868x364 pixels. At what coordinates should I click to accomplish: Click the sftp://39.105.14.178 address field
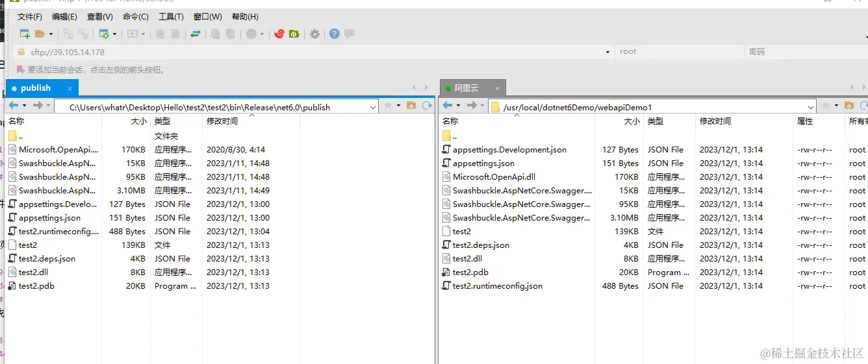[x=314, y=52]
